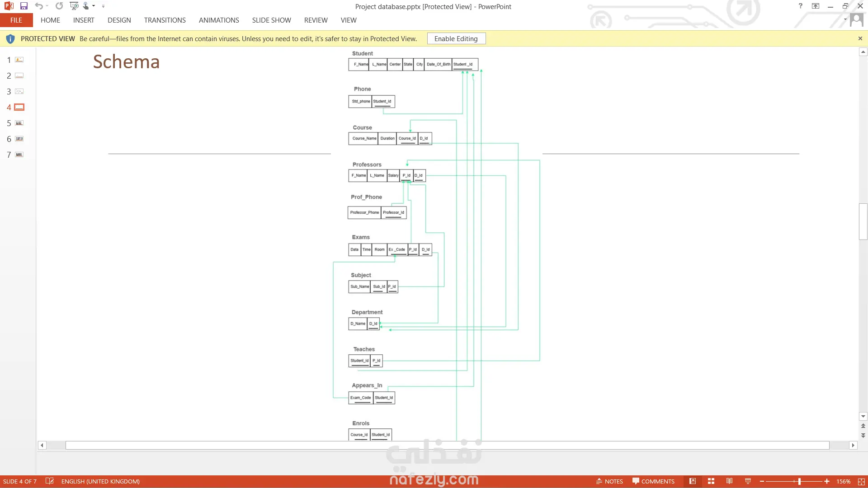Click the user account avatar icon
Viewport: 868px width, 488px height.
(856, 20)
